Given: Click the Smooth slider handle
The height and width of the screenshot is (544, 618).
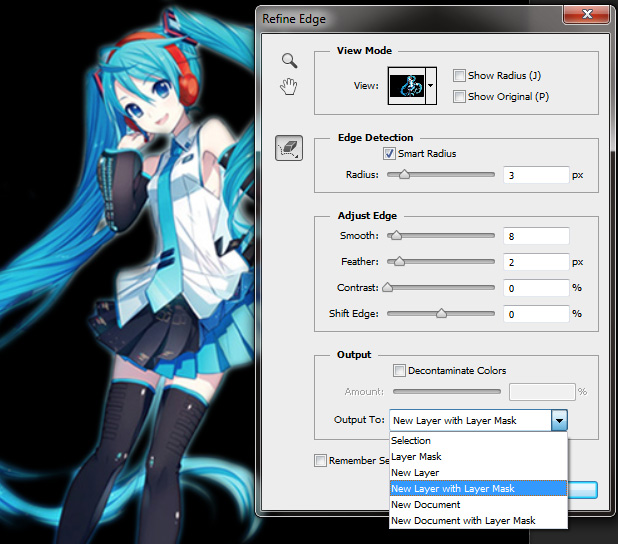Looking at the screenshot, I should 396,235.
